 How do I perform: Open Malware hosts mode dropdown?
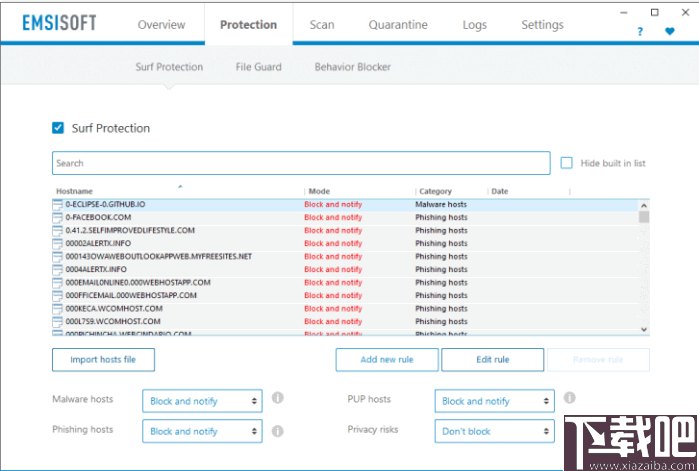click(x=202, y=401)
